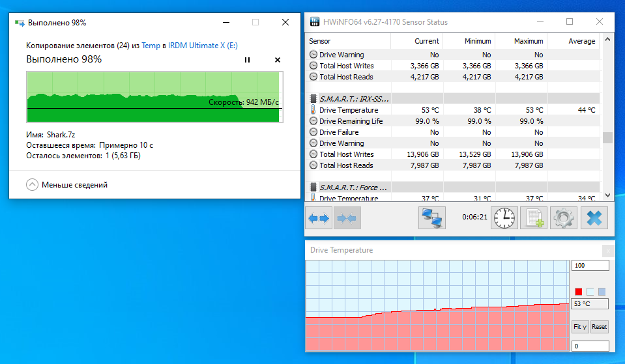Image resolution: width=625 pixels, height=364 pixels.
Task: Click the graph minimum field showing 0
Action: tap(590, 346)
